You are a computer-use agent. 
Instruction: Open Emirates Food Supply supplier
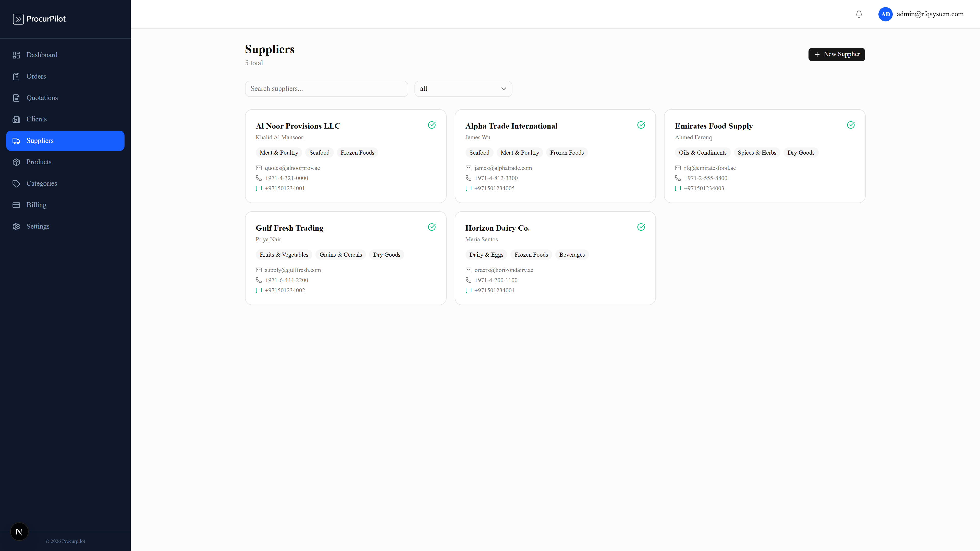click(765, 156)
